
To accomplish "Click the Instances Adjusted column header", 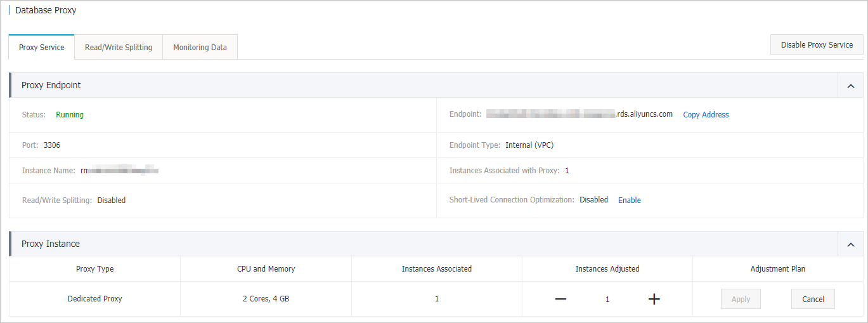I will (x=607, y=269).
